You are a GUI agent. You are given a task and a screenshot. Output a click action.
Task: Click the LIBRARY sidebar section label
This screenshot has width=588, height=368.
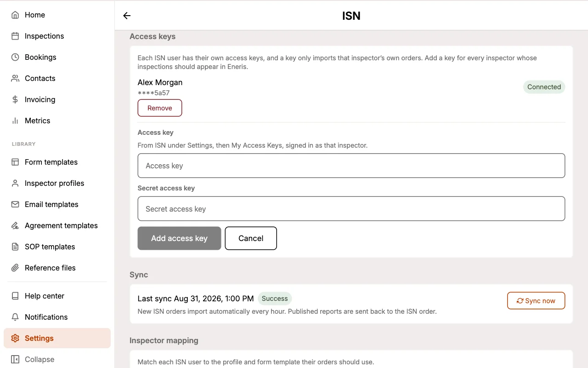point(23,144)
